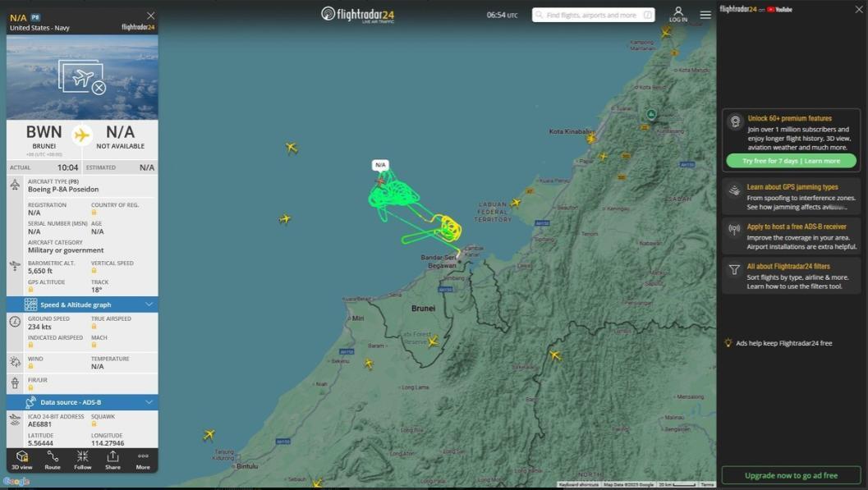The width and height of the screenshot is (868, 490).
Task: Open Learn about GPS jamming types
Action: pyautogui.click(x=791, y=196)
